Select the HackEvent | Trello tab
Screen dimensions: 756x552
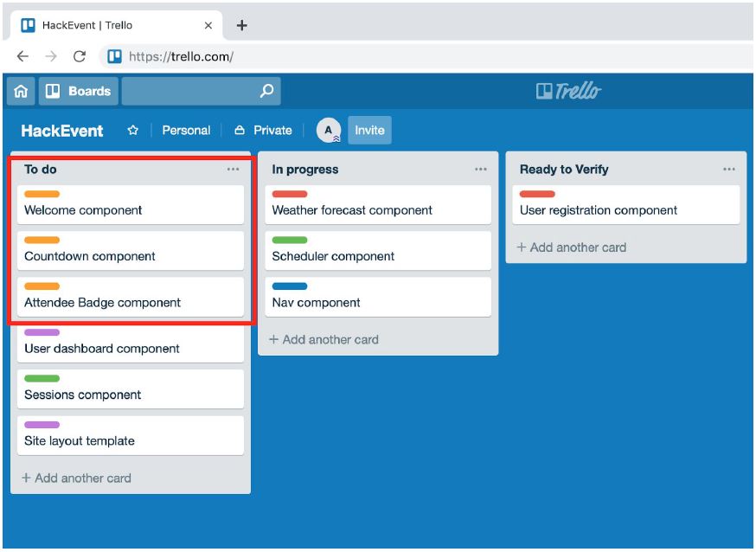(112, 25)
